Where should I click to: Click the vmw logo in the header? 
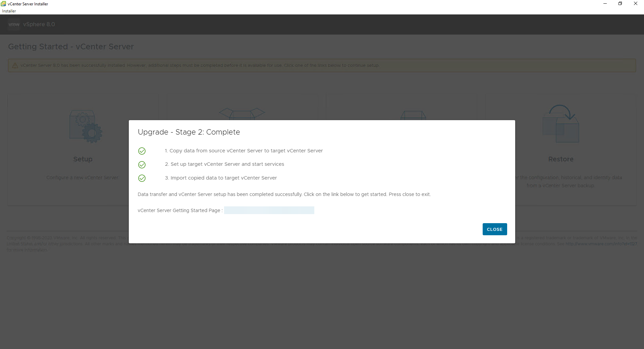(x=14, y=24)
